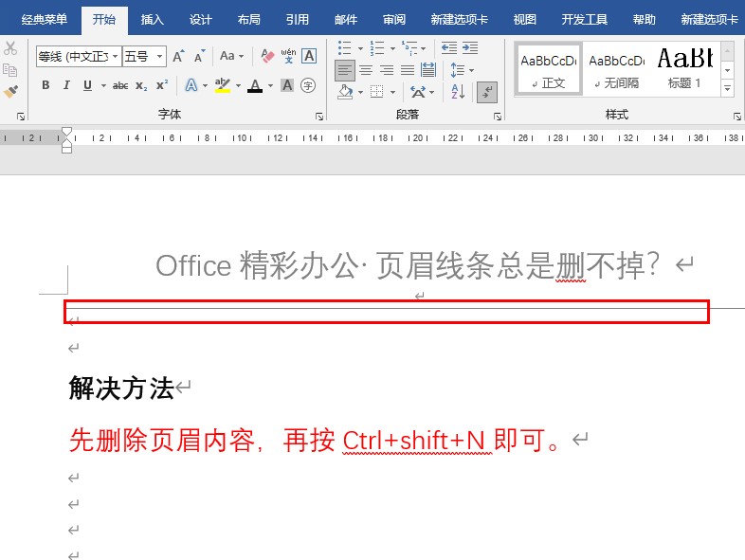The image size is (745, 560).
Task: Open the font name dropdown 等线
Action: (x=115, y=57)
